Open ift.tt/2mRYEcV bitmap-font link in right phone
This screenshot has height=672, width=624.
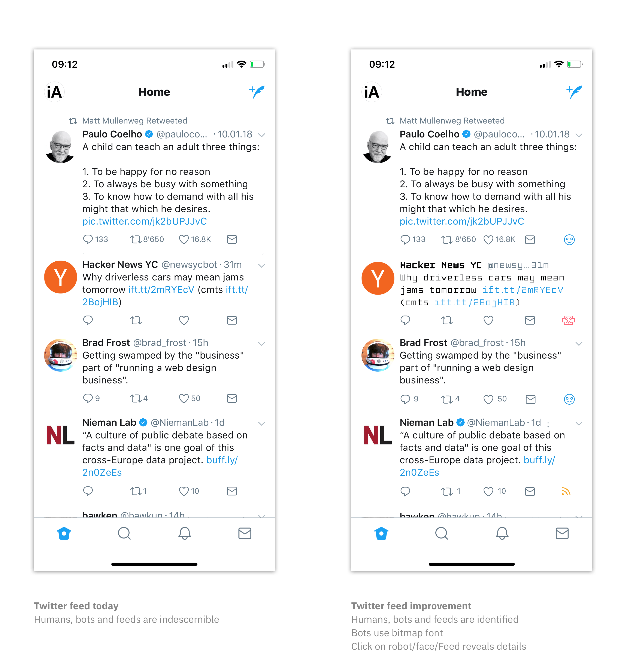pyautogui.click(x=522, y=290)
